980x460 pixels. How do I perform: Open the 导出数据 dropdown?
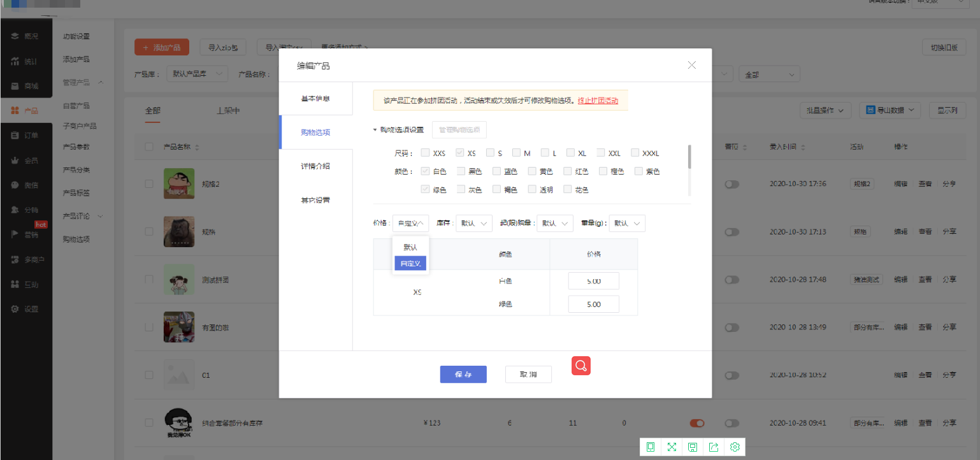pyautogui.click(x=890, y=110)
